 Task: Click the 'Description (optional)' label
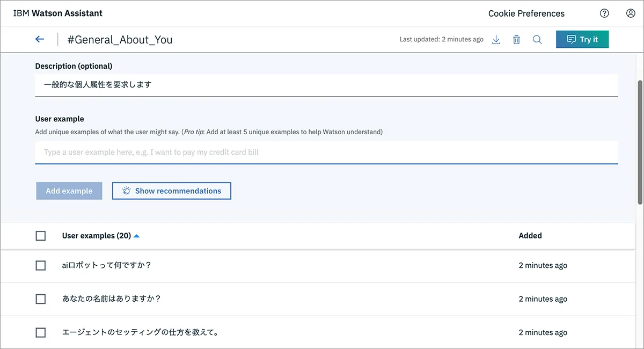coord(74,66)
